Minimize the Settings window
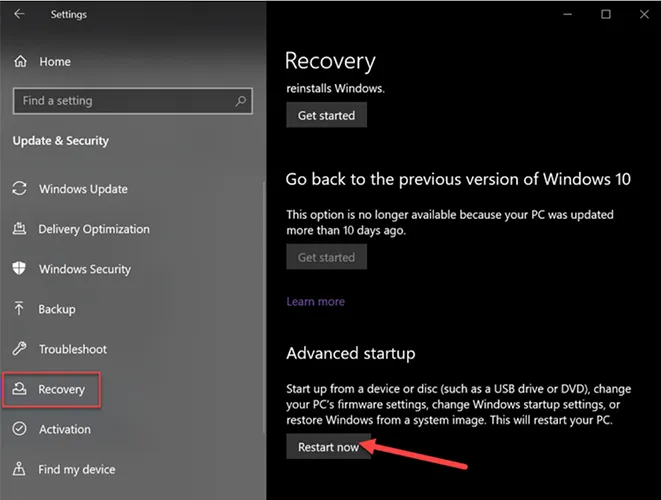The width and height of the screenshot is (661, 500). pos(565,15)
